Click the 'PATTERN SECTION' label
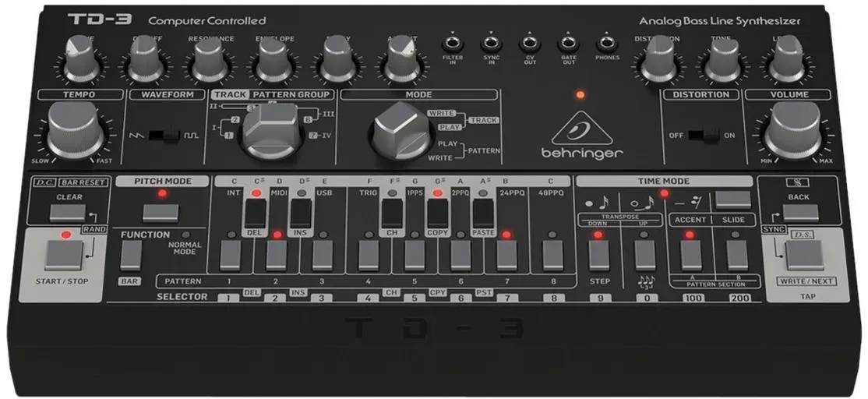Image resolution: width=868 pixels, height=399 pixels. (x=715, y=284)
